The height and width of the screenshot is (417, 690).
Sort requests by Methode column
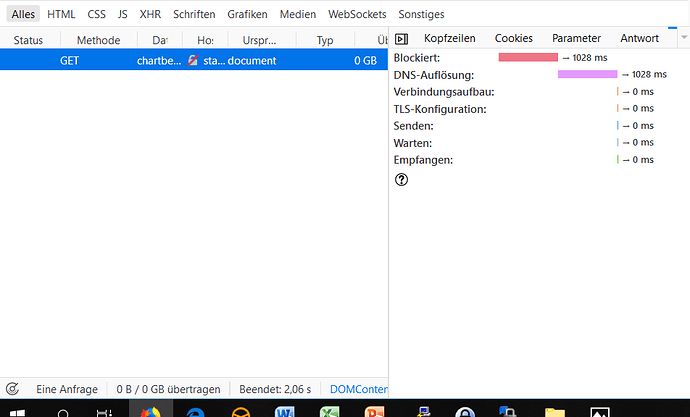pyautogui.click(x=98, y=40)
